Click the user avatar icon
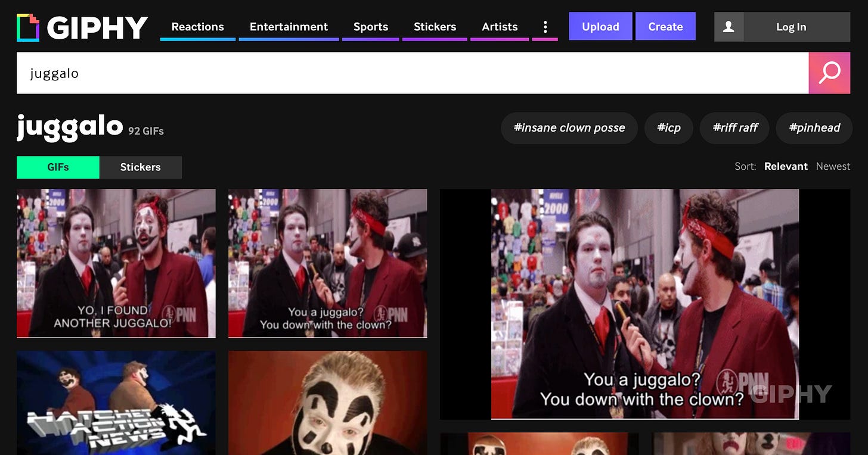Image resolution: width=868 pixels, height=455 pixels. click(x=728, y=27)
